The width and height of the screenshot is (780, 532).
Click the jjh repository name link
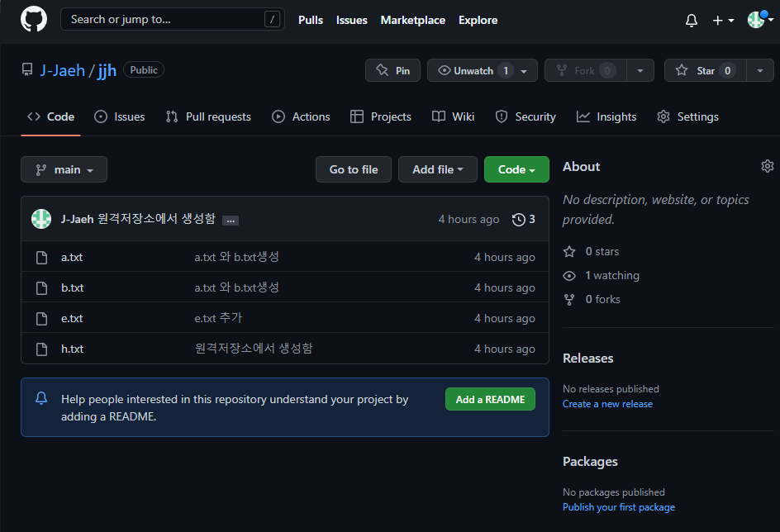pos(107,70)
